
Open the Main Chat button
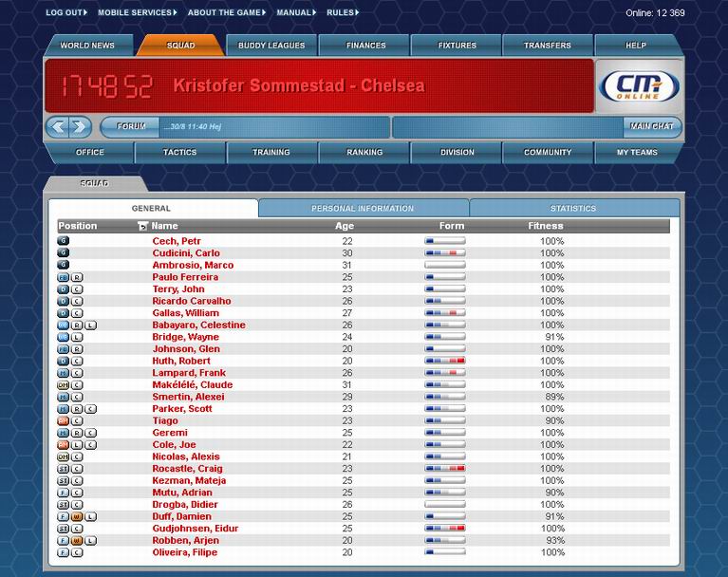[x=652, y=127]
